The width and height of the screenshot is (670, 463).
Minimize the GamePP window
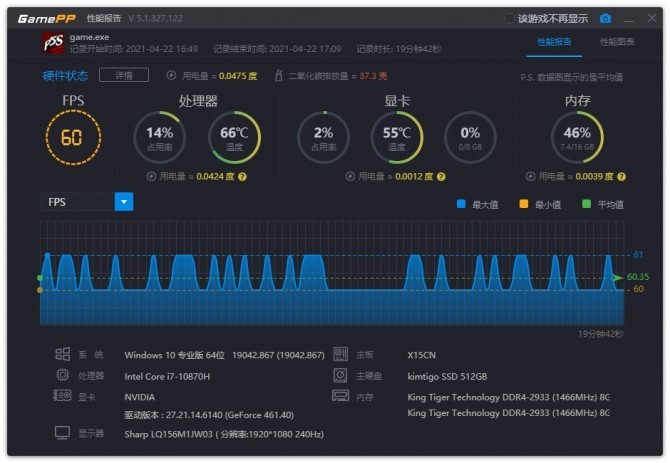pyautogui.click(x=629, y=19)
